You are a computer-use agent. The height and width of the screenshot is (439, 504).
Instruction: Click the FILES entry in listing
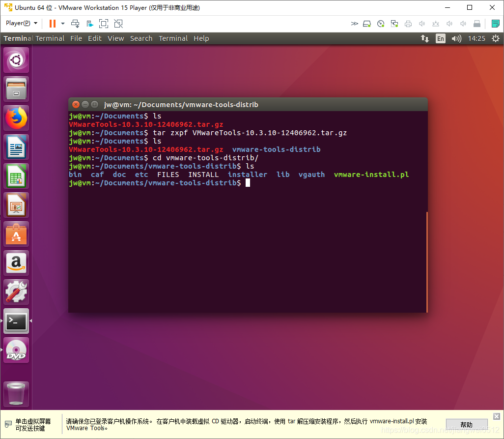(168, 175)
